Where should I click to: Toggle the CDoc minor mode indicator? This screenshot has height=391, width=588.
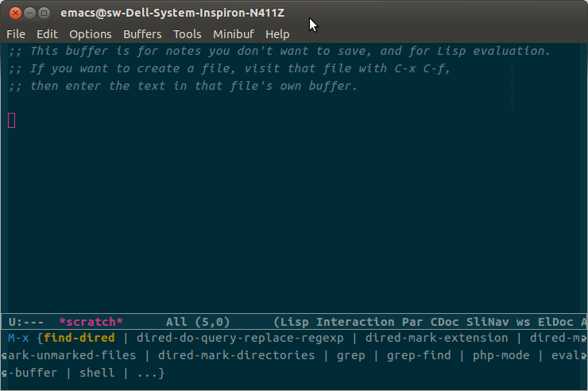447,322
